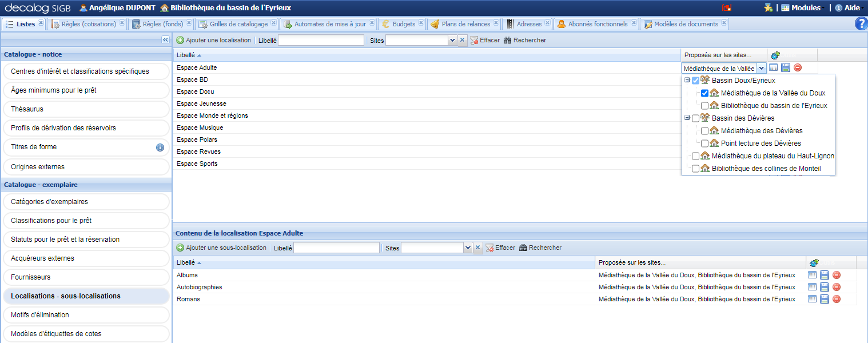Check the Bibliothèque du bassin de l'Eyrieux checkbox
The width and height of the screenshot is (868, 343).
tap(704, 106)
